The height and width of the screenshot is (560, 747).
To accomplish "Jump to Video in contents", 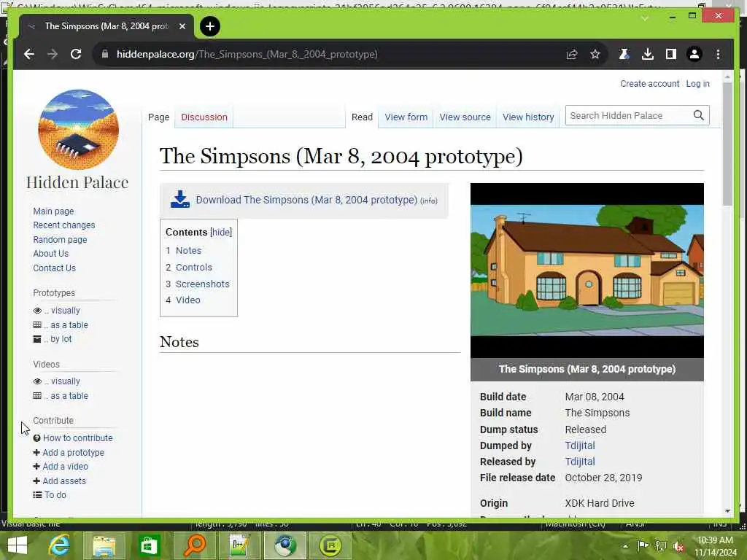I will 187,300.
